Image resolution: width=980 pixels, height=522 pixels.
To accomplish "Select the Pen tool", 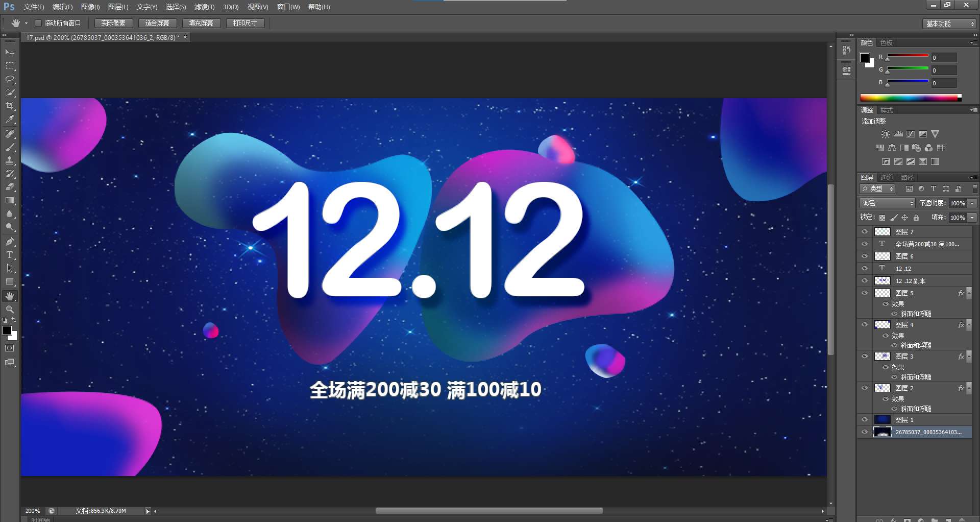I will pyautogui.click(x=10, y=242).
